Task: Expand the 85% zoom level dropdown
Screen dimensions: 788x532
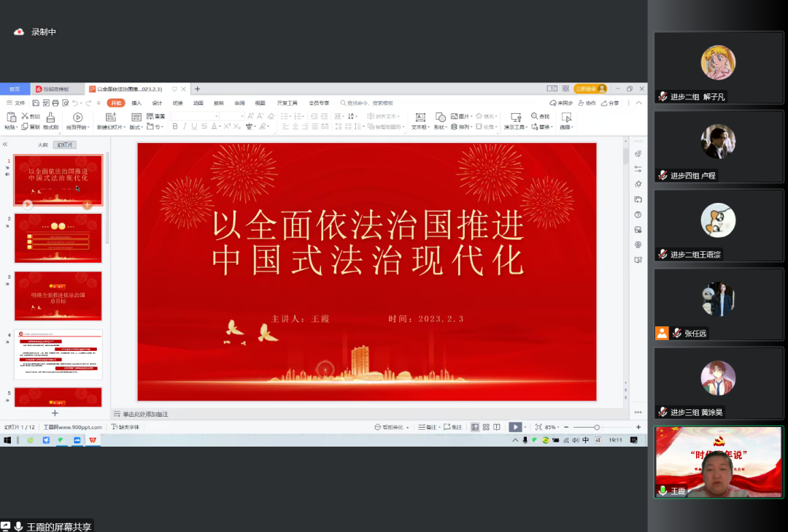Action: pos(556,428)
